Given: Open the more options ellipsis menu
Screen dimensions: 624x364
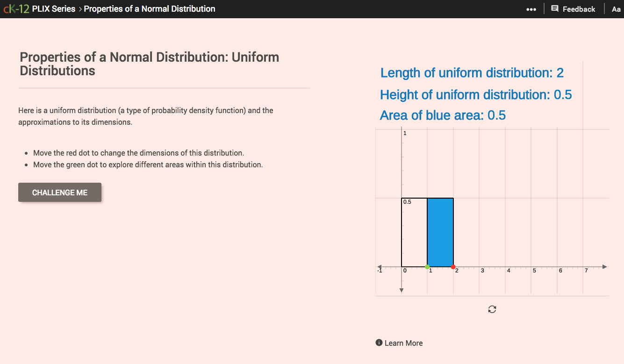Looking at the screenshot, I should (531, 8).
